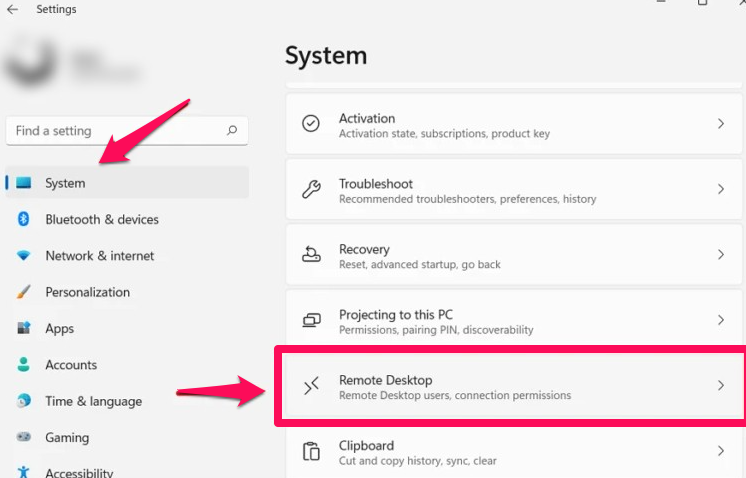Click 'Activation state, subscriptions, product key' text

[x=444, y=134]
